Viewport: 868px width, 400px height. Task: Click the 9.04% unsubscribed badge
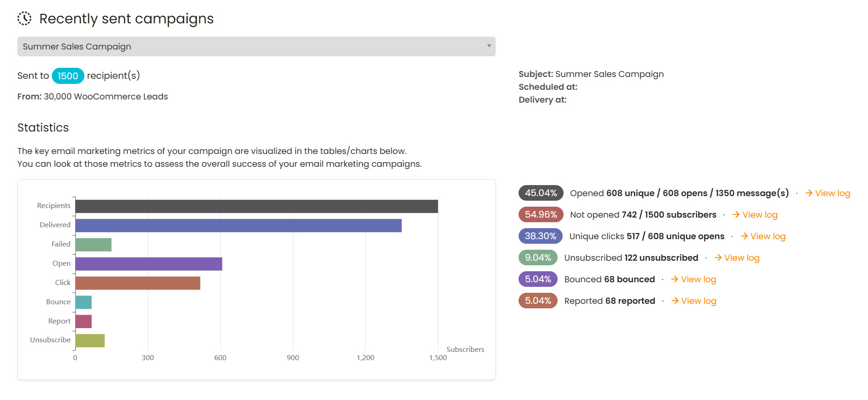[x=538, y=258]
